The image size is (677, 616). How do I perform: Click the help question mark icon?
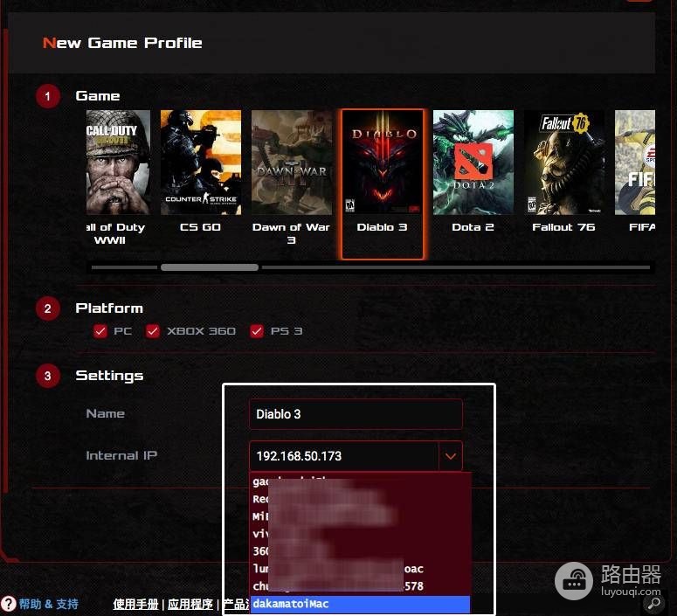pyautogui.click(x=8, y=604)
